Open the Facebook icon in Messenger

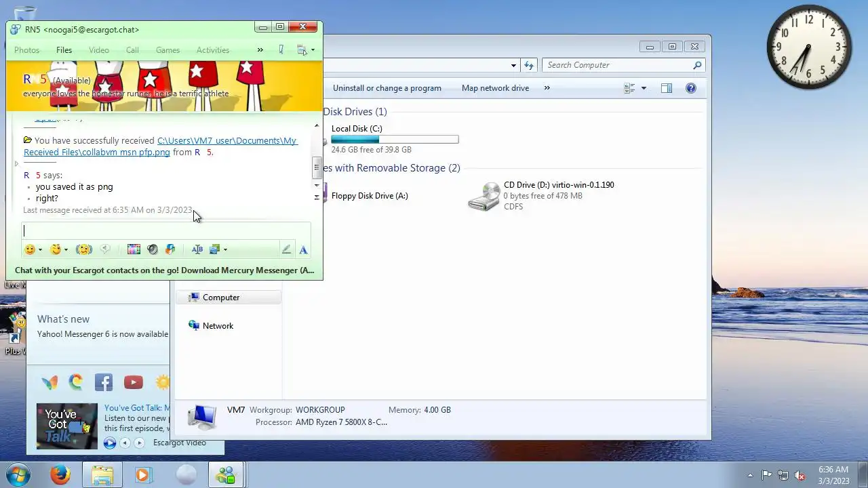click(104, 382)
